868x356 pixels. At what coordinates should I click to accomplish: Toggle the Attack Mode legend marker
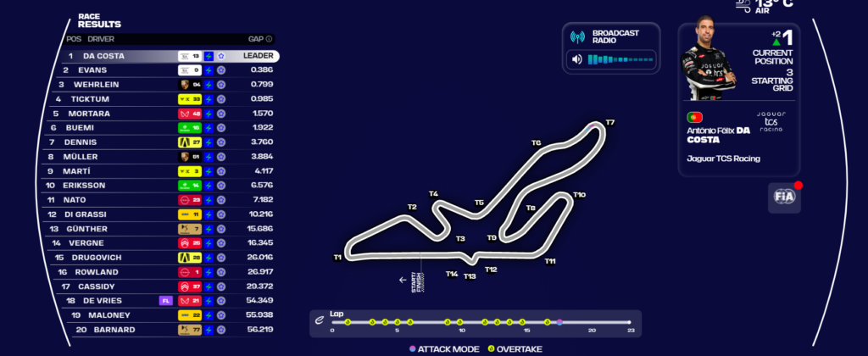click(413, 348)
